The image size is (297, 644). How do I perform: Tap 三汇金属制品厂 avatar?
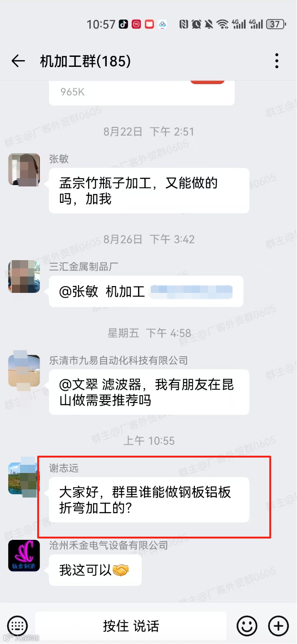pyautogui.click(x=24, y=277)
